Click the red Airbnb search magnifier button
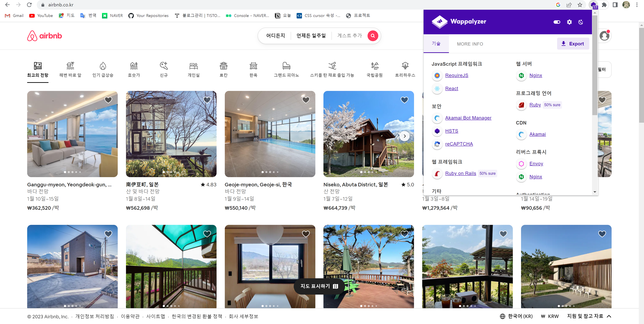Image resolution: width=644 pixels, height=324 pixels. point(373,36)
